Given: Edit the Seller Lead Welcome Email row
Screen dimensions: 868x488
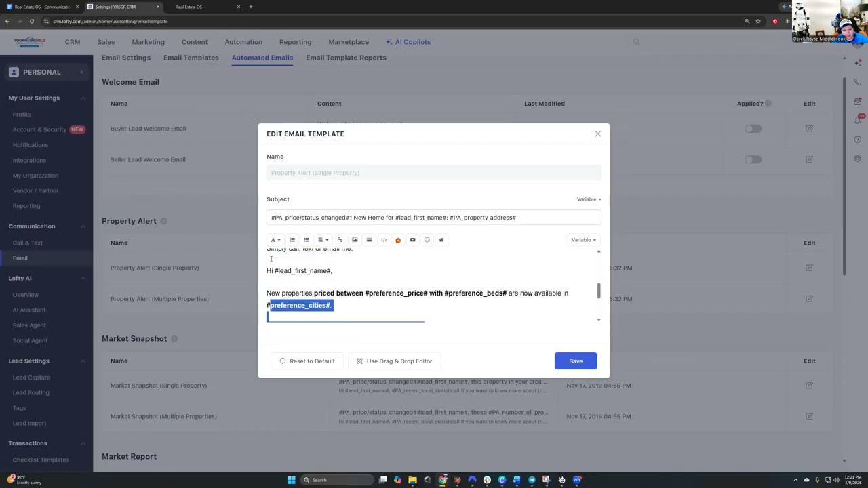Looking at the screenshot, I should pos(809,160).
